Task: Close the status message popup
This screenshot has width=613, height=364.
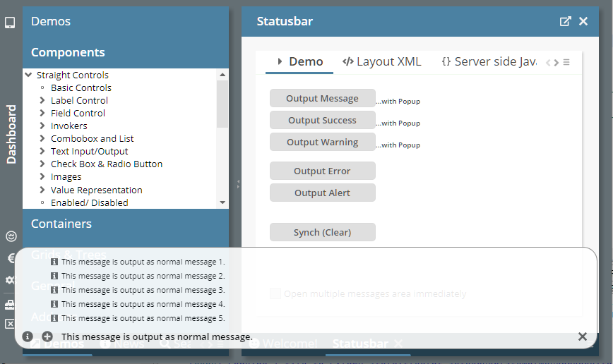Action: [582, 336]
